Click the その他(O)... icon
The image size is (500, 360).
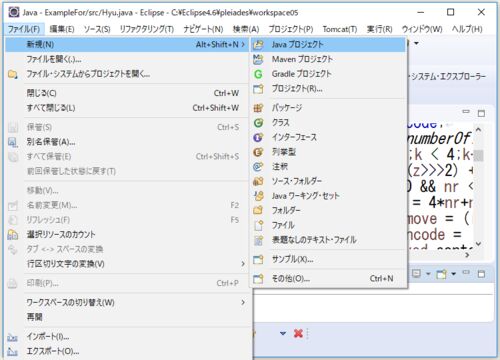click(x=258, y=279)
